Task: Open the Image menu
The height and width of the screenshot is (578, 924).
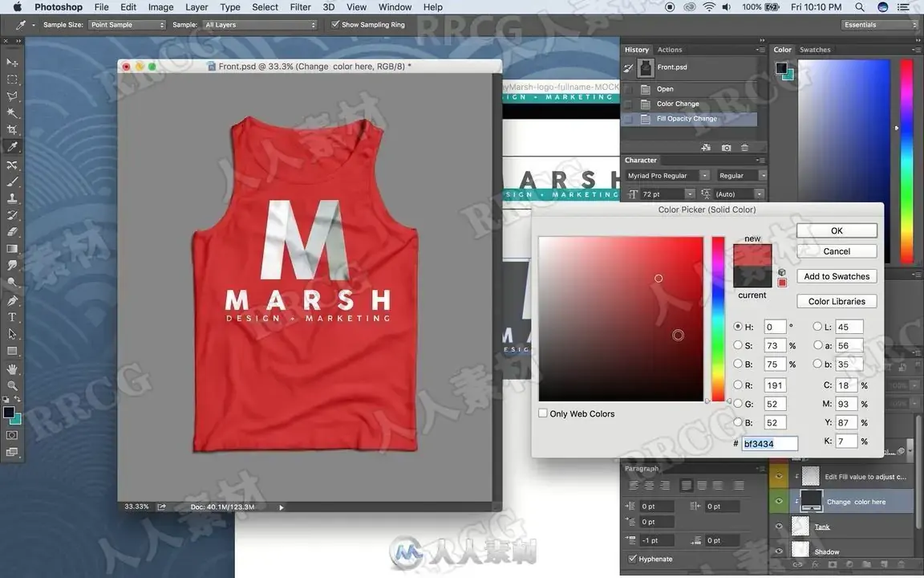Action: [160, 7]
